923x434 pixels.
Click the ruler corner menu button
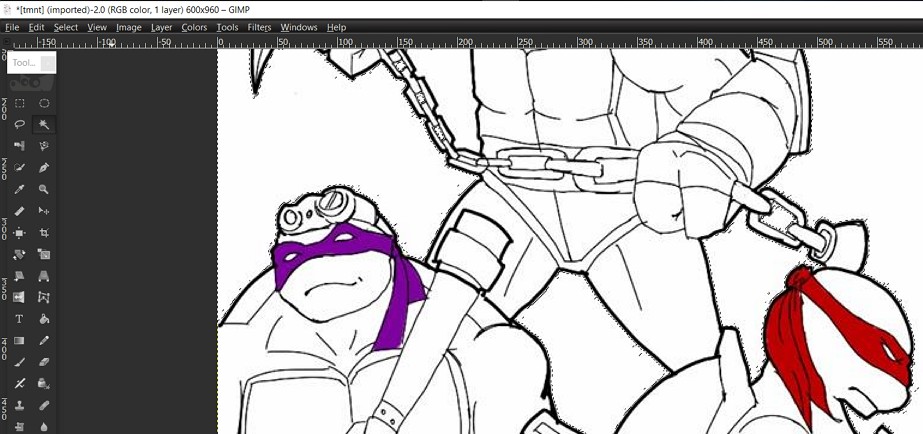click(5, 42)
